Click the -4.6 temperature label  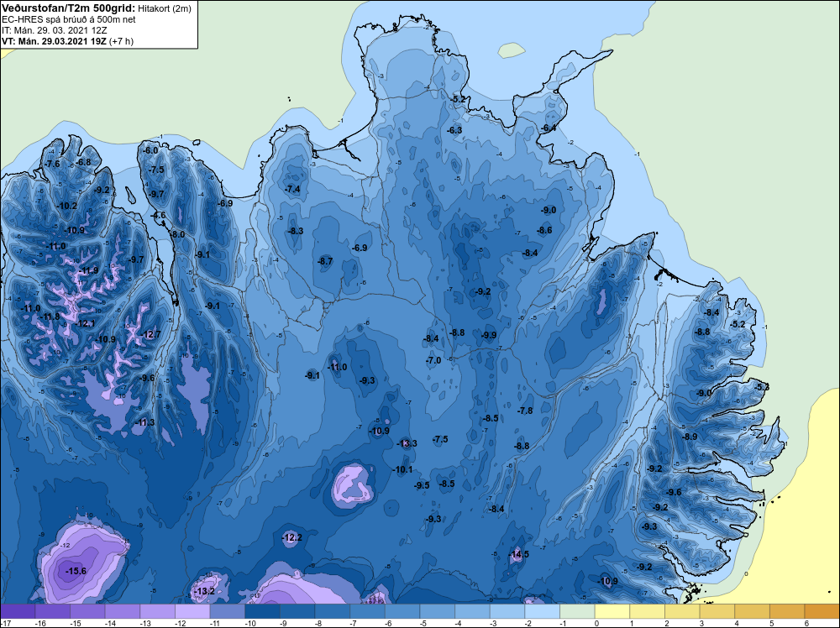pyautogui.click(x=158, y=215)
